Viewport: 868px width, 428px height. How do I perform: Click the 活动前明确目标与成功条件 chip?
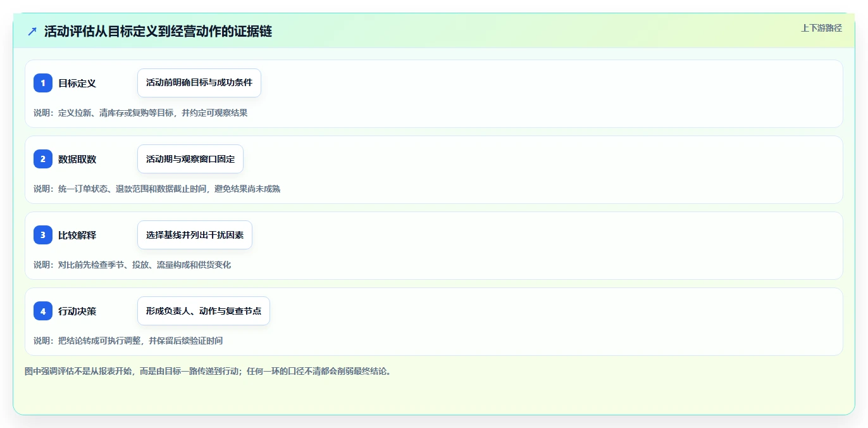click(x=199, y=83)
